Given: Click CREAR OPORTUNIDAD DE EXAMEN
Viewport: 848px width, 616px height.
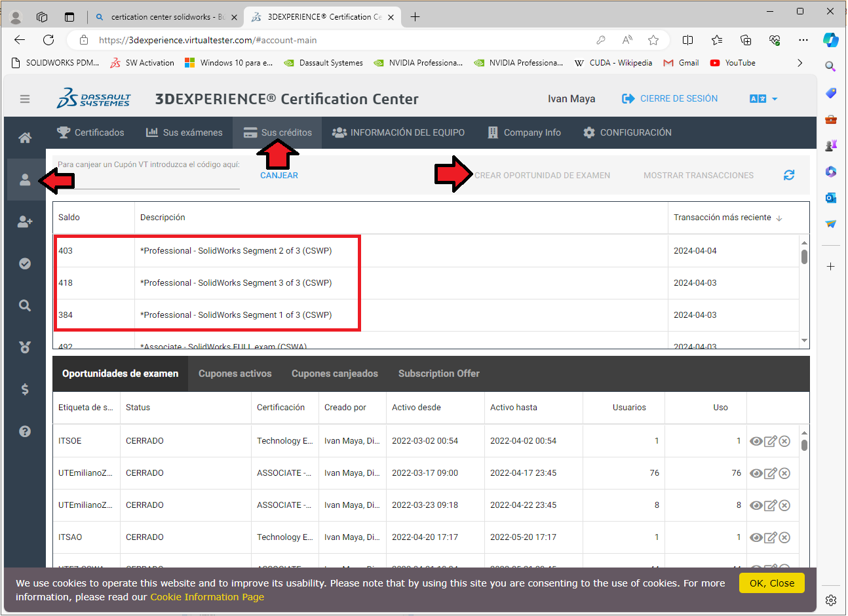Looking at the screenshot, I should tap(543, 176).
